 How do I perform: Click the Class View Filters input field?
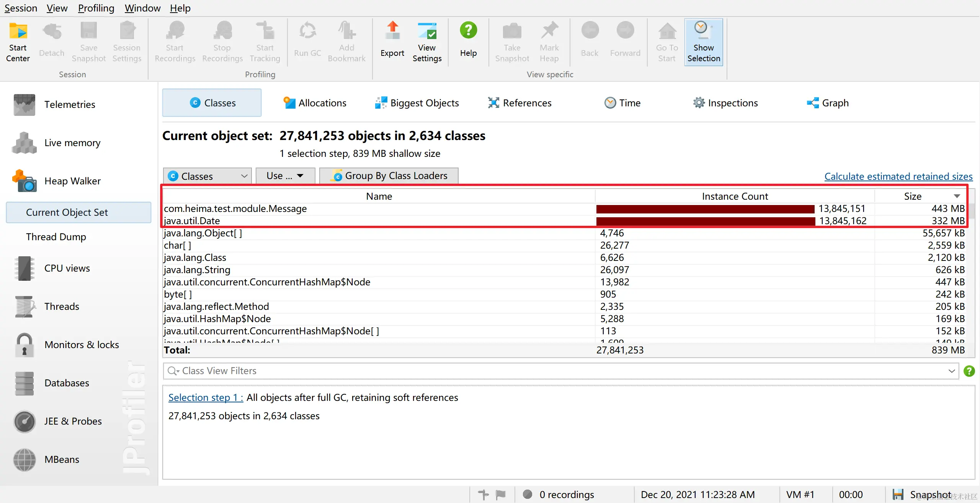536,371
